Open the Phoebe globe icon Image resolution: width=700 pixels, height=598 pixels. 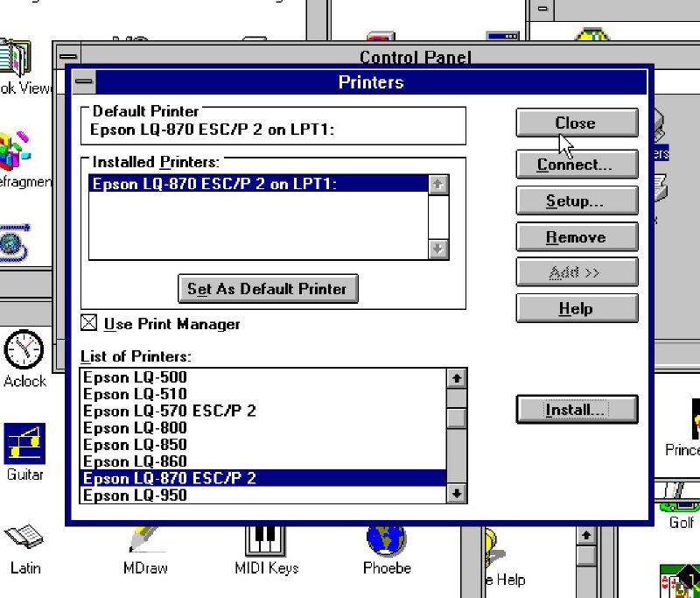[387, 541]
